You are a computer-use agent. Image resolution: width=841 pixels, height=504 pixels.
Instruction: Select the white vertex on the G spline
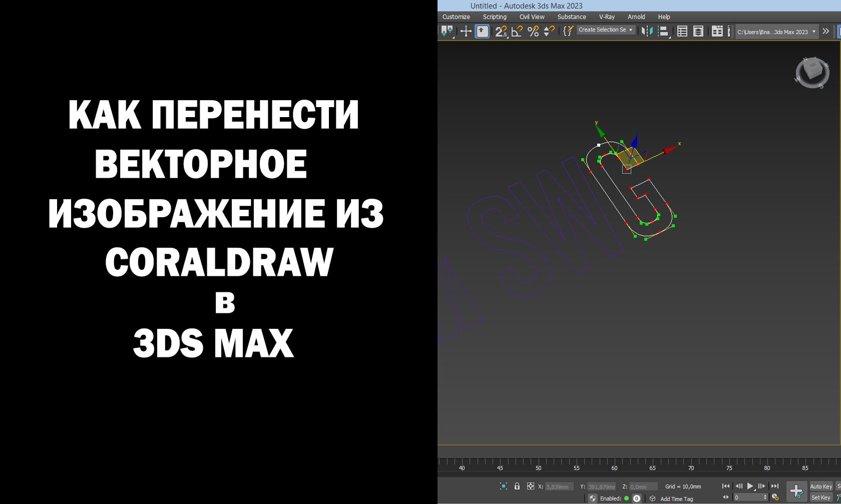point(599,145)
